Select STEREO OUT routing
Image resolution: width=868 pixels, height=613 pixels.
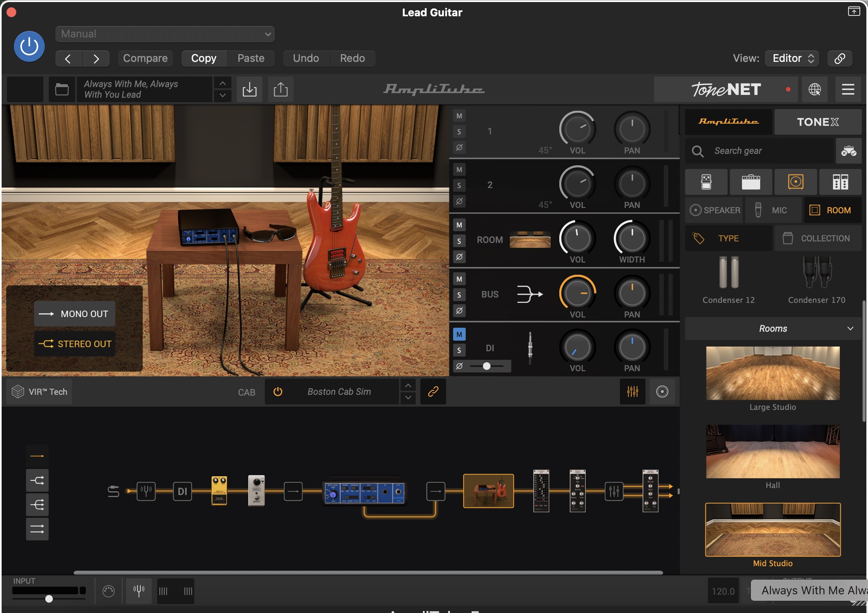74,344
